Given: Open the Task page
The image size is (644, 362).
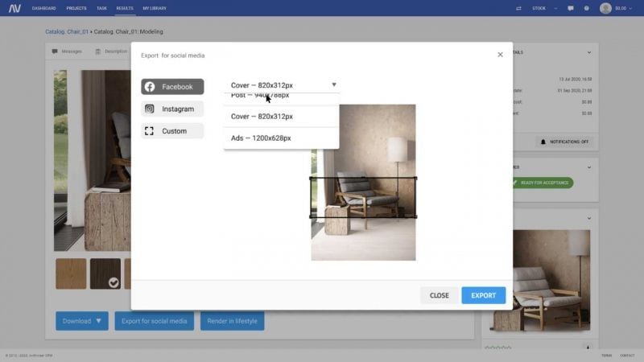Looking at the screenshot, I should [x=102, y=8].
